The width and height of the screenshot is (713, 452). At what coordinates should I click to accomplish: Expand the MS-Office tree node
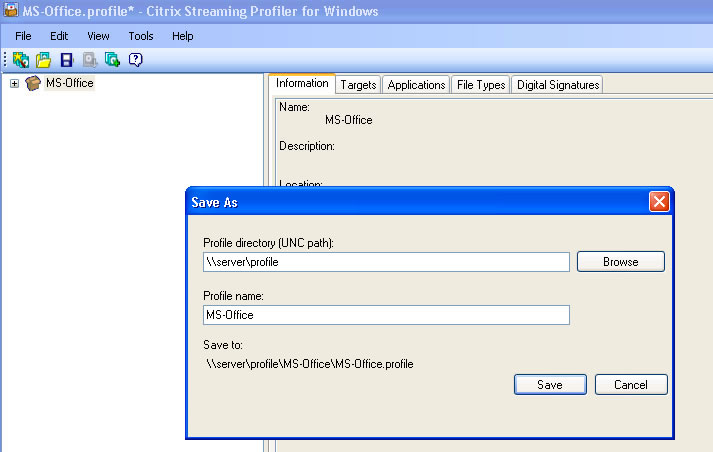point(14,83)
